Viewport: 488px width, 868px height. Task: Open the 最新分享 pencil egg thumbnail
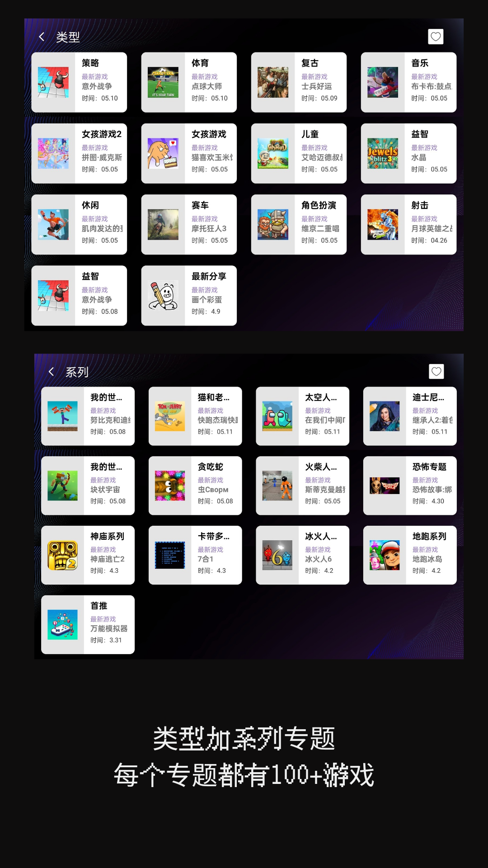click(163, 296)
